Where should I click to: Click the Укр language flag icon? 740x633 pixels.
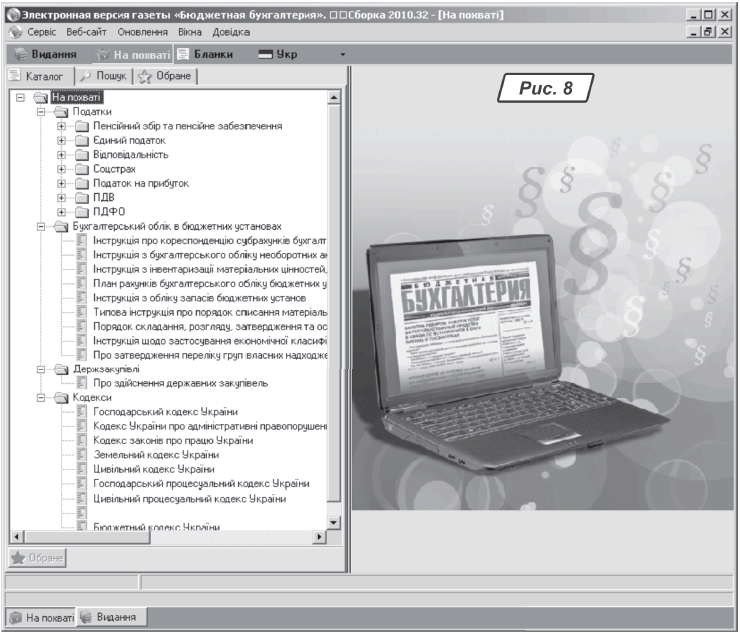[266, 54]
